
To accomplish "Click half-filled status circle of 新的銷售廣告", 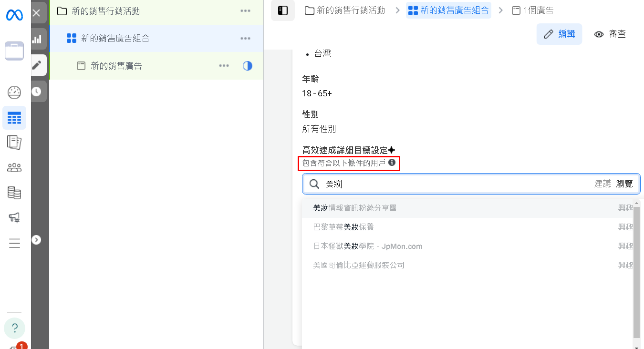I will pos(248,66).
